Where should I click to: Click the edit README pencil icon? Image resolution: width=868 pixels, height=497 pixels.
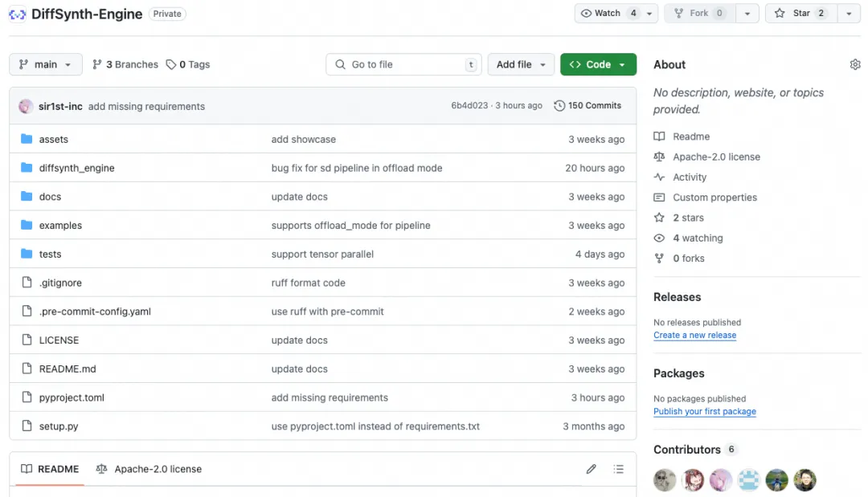point(592,469)
